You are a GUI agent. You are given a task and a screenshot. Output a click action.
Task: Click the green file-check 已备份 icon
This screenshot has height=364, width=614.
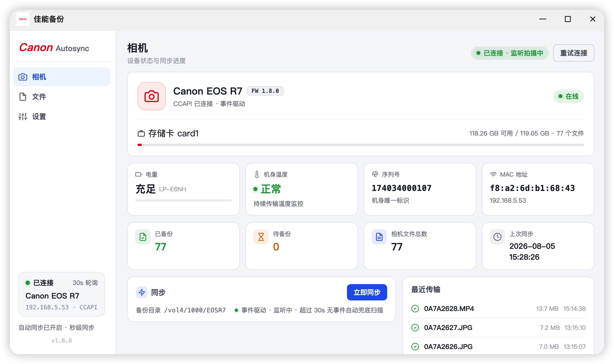pyautogui.click(x=143, y=237)
